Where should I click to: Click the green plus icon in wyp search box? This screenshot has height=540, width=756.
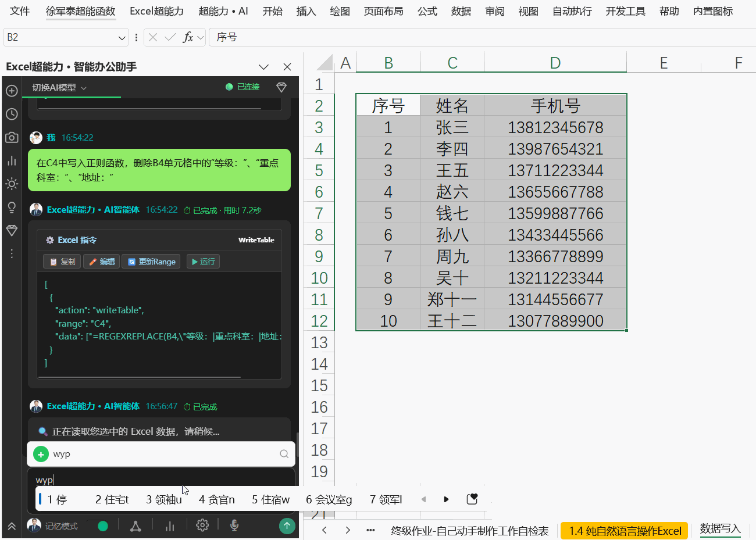(x=41, y=454)
